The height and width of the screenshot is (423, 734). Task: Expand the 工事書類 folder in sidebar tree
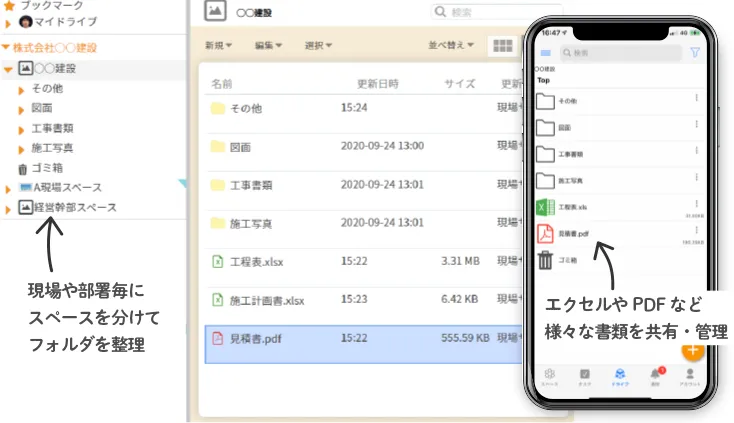point(21,130)
